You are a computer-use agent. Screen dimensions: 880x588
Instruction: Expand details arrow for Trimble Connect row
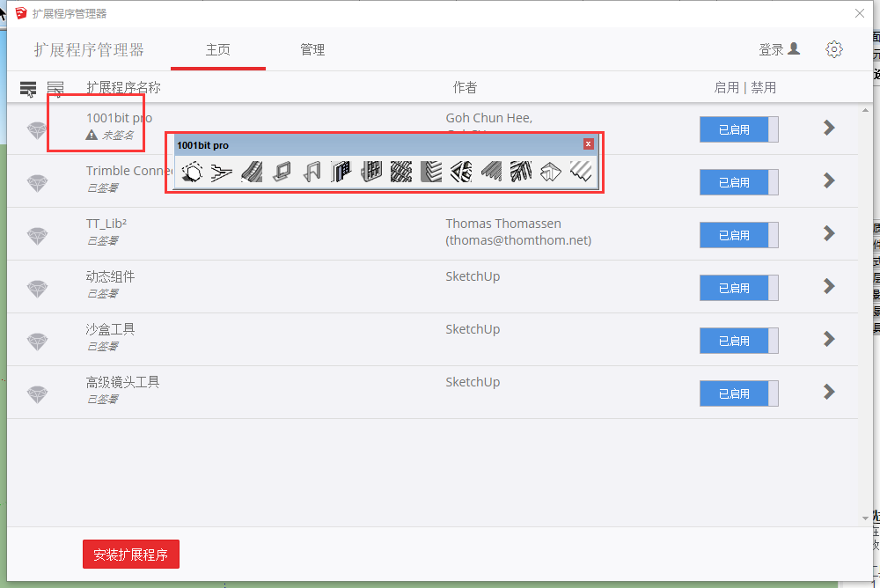click(x=829, y=180)
